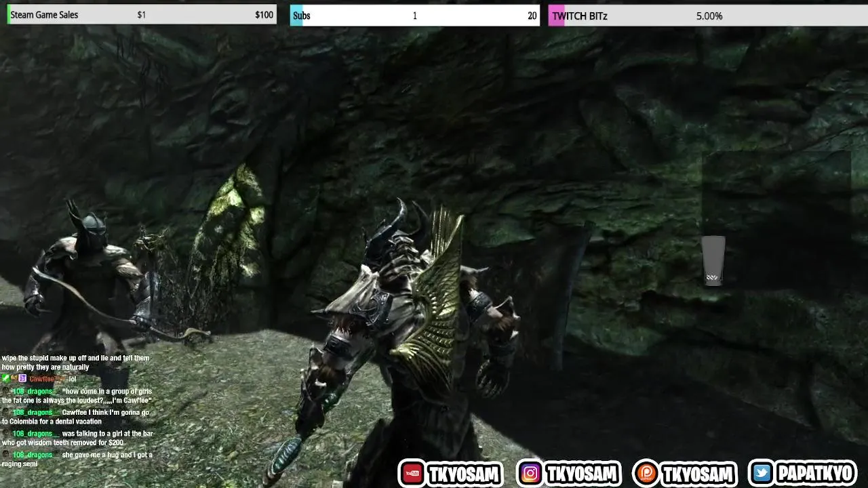This screenshot has width=868, height=488.
Task: Click the TKYOSAM handle next to Patreon logo
Action: tap(699, 474)
